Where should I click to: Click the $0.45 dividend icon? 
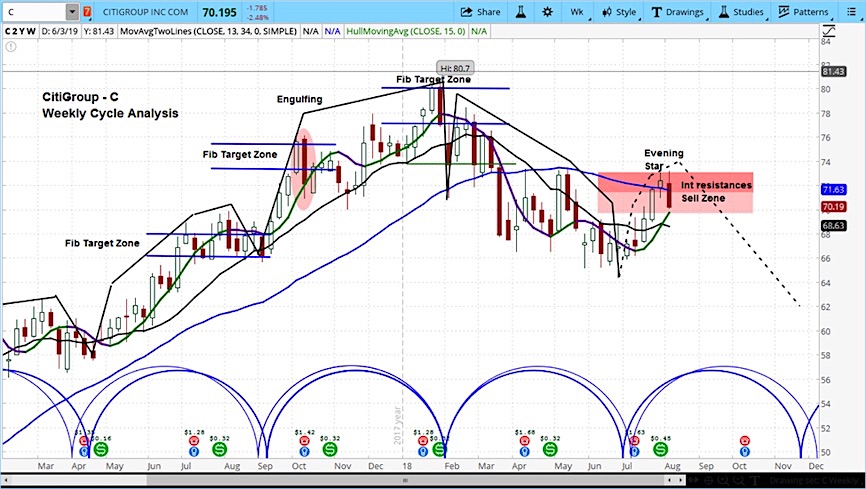pyautogui.click(x=660, y=449)
